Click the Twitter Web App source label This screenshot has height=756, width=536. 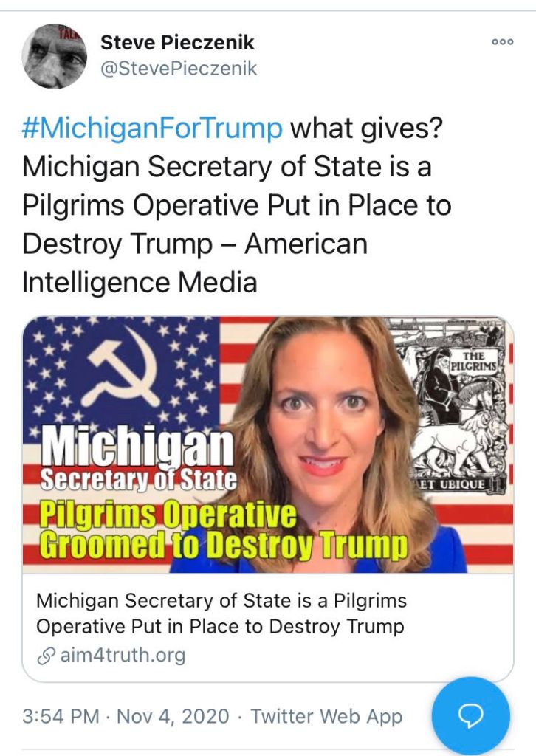pyautogui.click(x=326, y=716)
